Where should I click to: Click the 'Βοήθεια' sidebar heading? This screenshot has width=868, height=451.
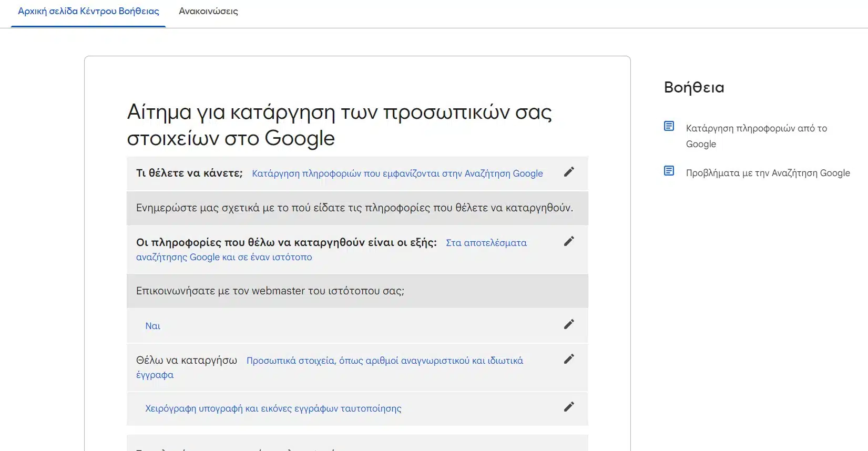[x=694, y=87]
